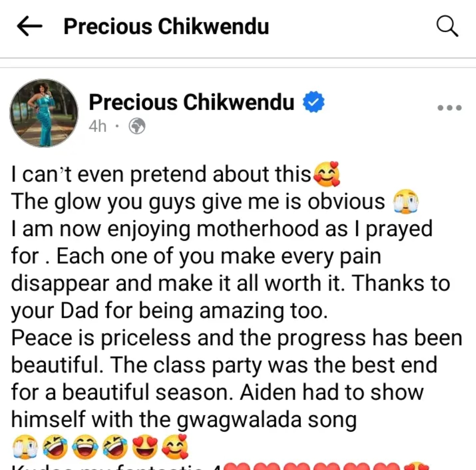Open search with the magnifying glass icon
Screen dimensions: 476x470
[447, 26]
